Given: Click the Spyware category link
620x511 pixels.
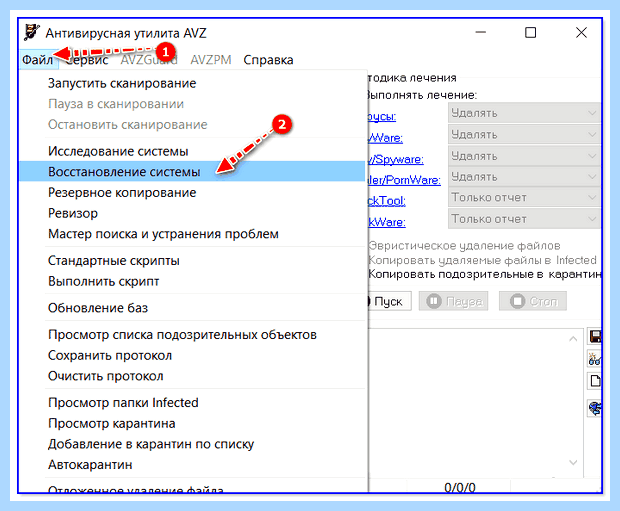Looking at the screenshot, I should tap(396, 159).
